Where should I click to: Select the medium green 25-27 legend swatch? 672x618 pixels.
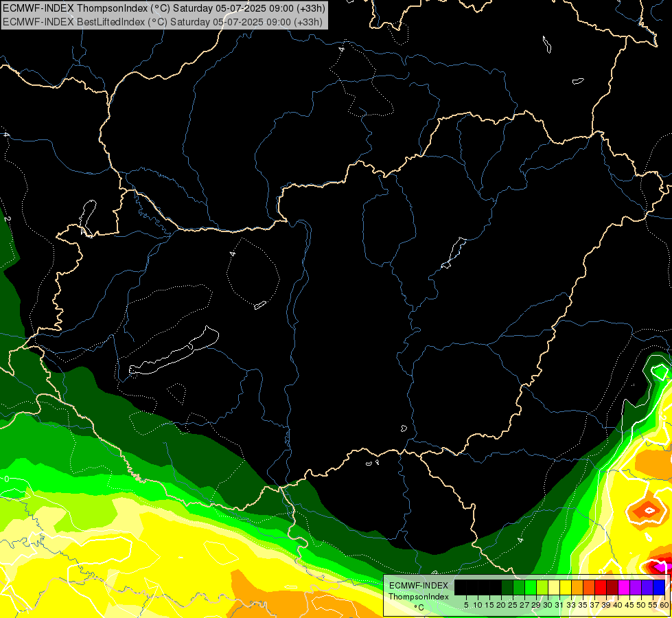coord(519,588)
